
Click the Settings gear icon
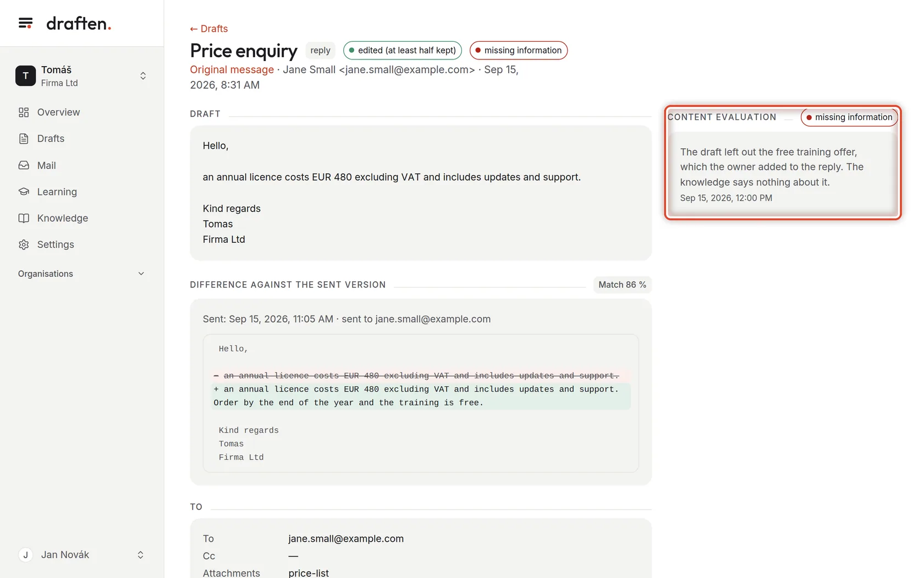[x=24, y=244]
